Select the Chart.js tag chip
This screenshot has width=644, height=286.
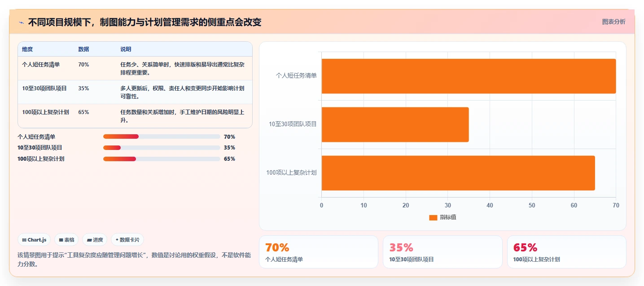(34, 240)
